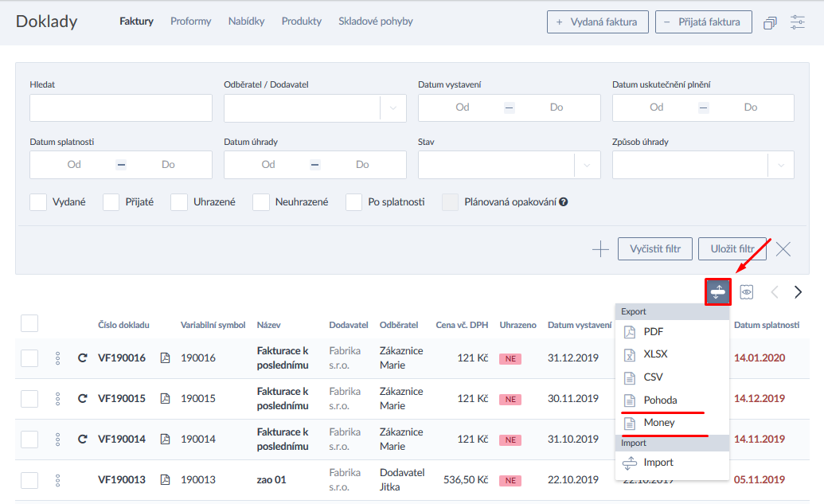Expand the Stav dropdown
The image size is (824, 504).
pos(587,165)
